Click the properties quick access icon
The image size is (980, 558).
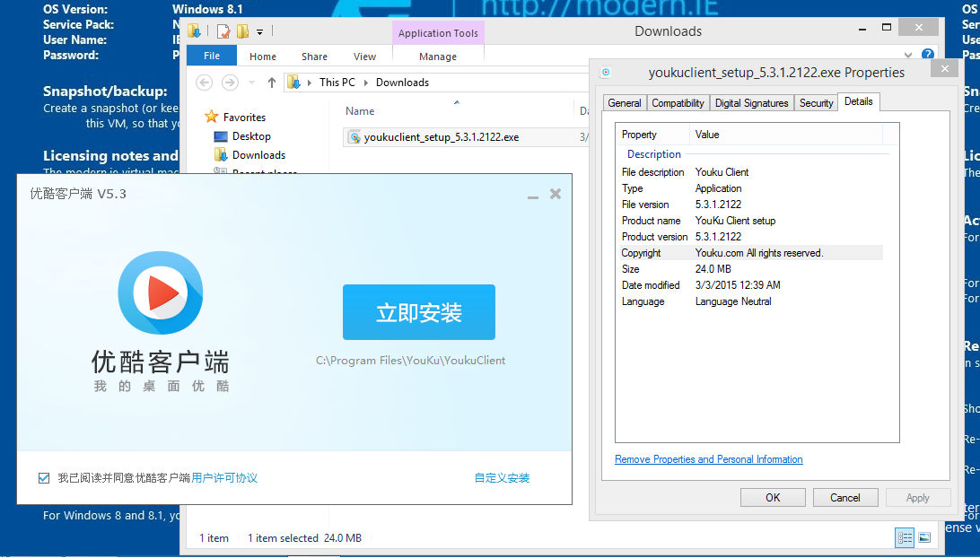click(x=223, y=31)
